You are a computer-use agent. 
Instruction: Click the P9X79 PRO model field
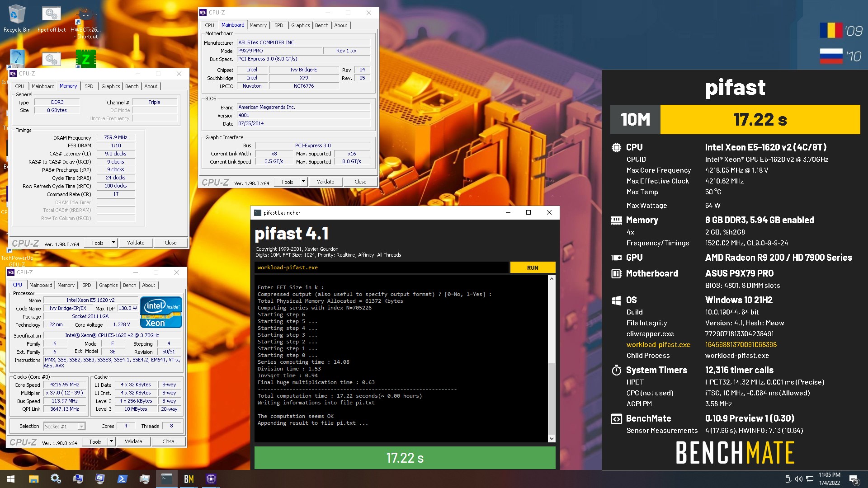[279, 51]
